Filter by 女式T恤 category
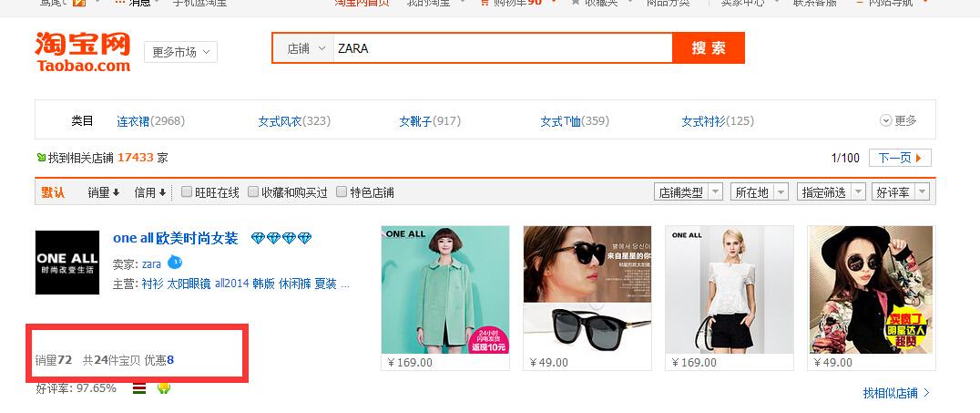Screen dimensions: 980x413 coord(575,120)
